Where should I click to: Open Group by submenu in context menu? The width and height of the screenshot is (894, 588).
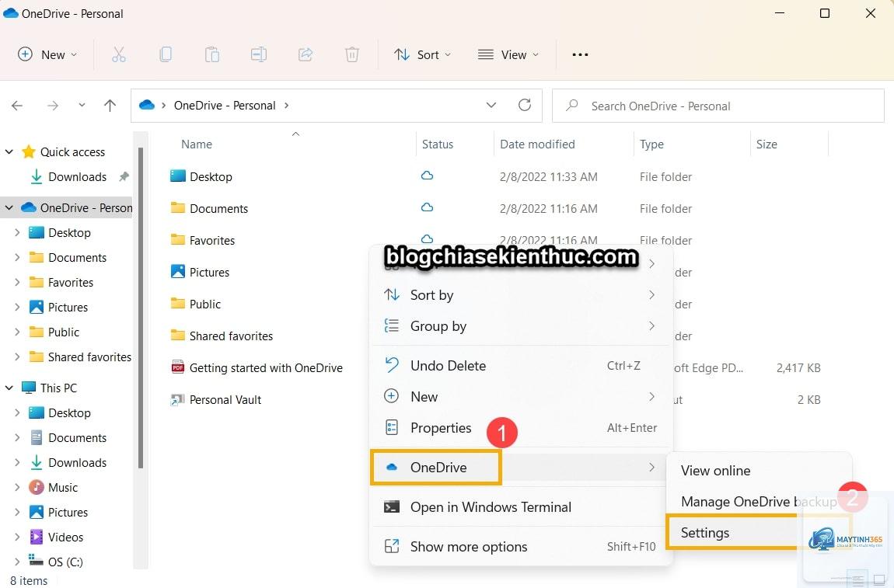click(521, 326)
